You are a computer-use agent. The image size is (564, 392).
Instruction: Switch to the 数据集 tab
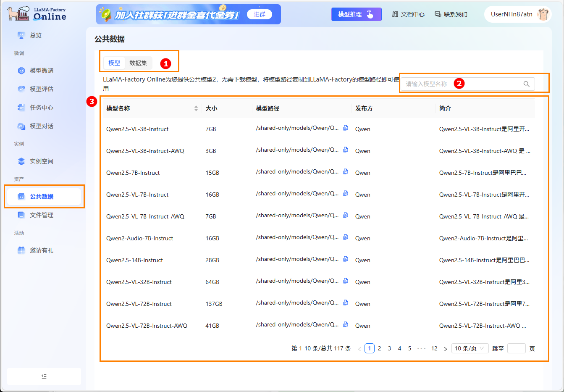[x=139, y=63]
